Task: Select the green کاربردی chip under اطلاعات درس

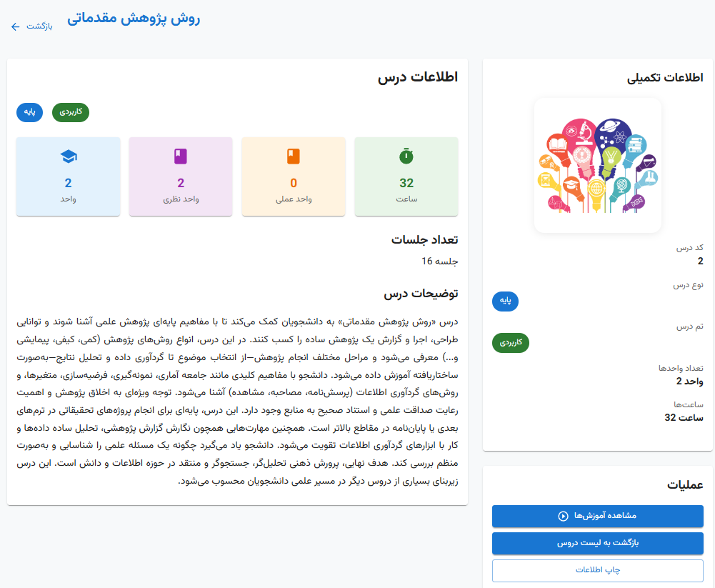Action: (x=71, y=112)
